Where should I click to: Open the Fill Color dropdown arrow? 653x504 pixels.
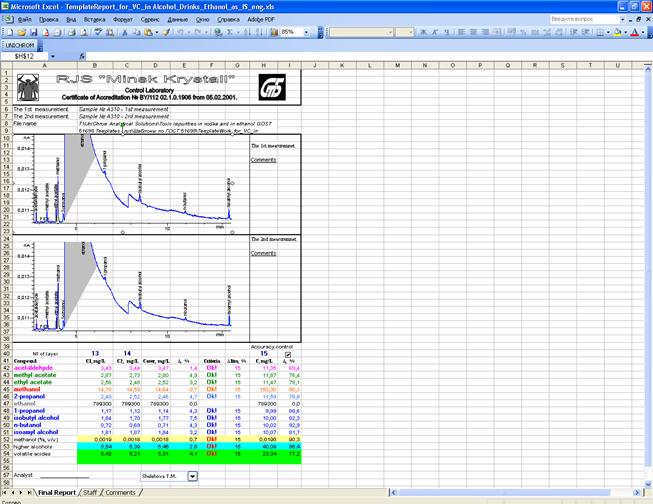pyautogui.click(x=626, y=32)
